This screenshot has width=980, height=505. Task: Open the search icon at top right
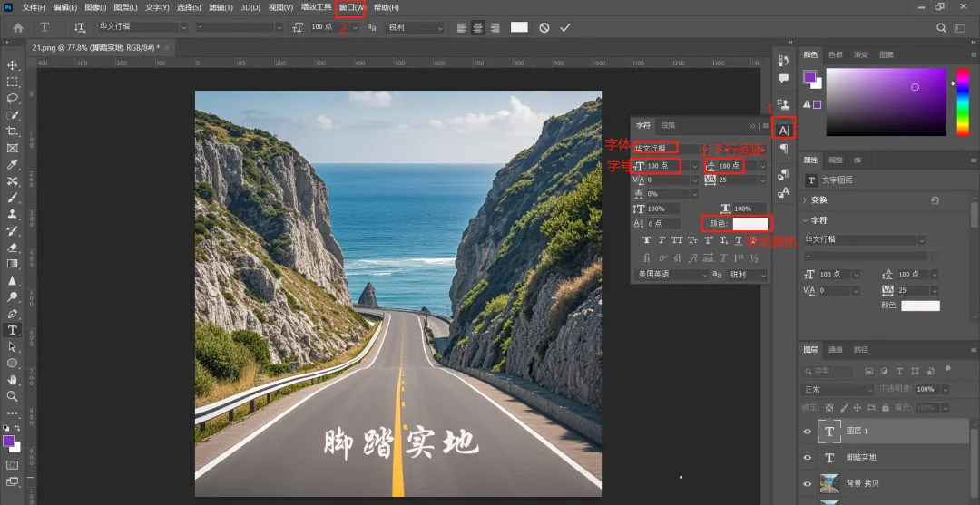(x=941, y=28)
